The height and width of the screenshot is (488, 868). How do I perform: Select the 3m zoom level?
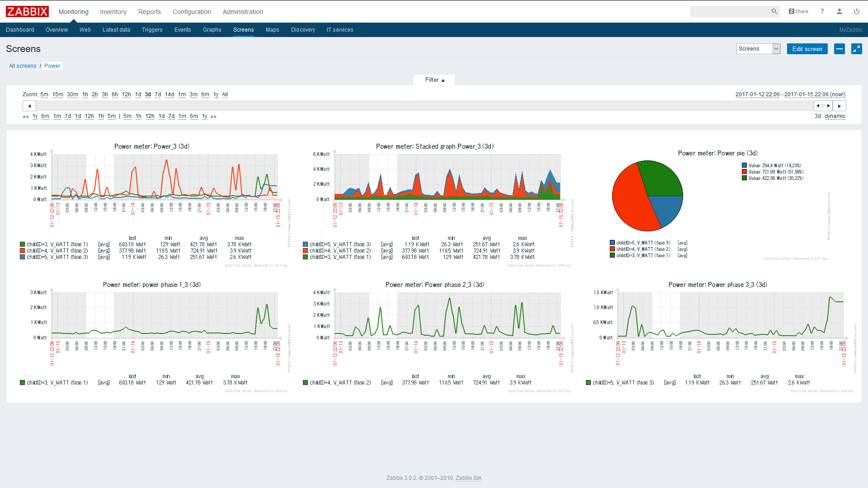(194, 94)
